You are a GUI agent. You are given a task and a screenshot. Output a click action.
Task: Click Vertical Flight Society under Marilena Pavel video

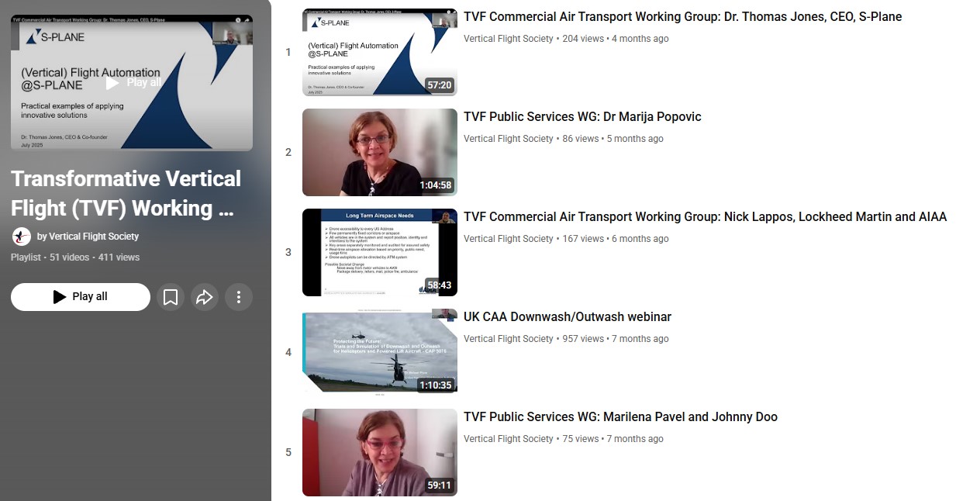click(x=509, y=439)
